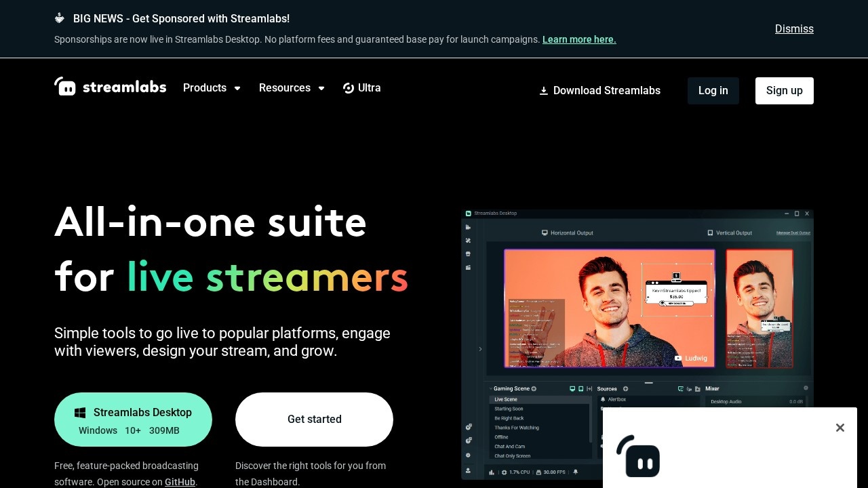Switch to the Vertical Output tab
The image size is (868, 488).
pos(730,232)
